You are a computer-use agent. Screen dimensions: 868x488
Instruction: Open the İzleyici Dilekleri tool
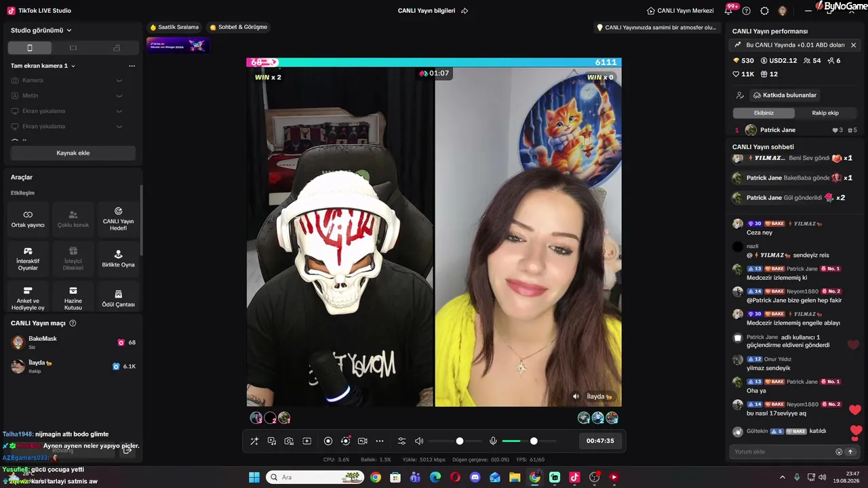(73, 259)
